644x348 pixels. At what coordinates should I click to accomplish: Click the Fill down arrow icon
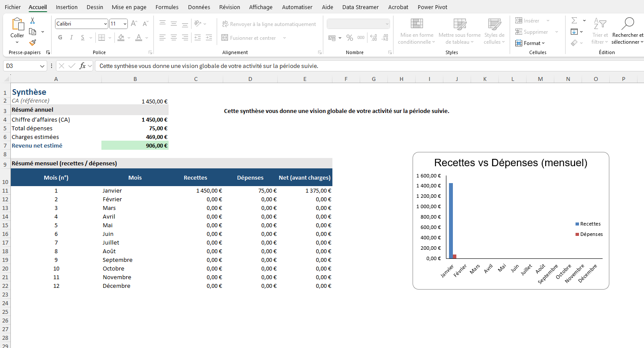coord(574,32)
